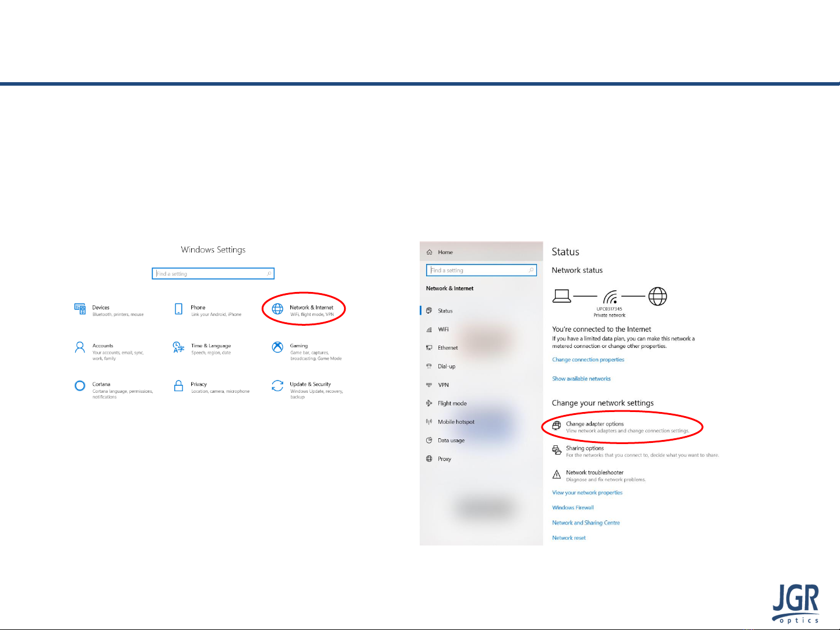
Task: Select the Dial-up icon in the sidebar
Action: [430, 367]
